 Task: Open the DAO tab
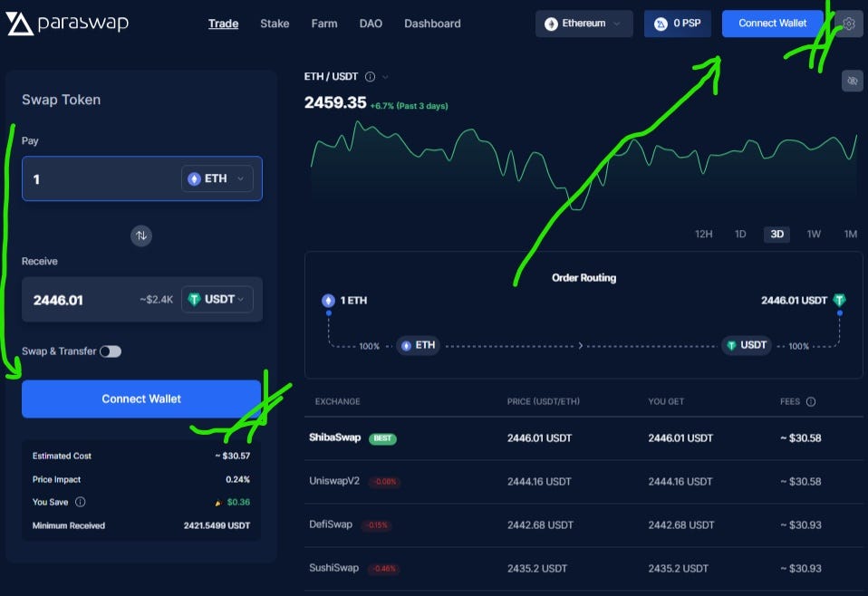(x=371, y=24)
